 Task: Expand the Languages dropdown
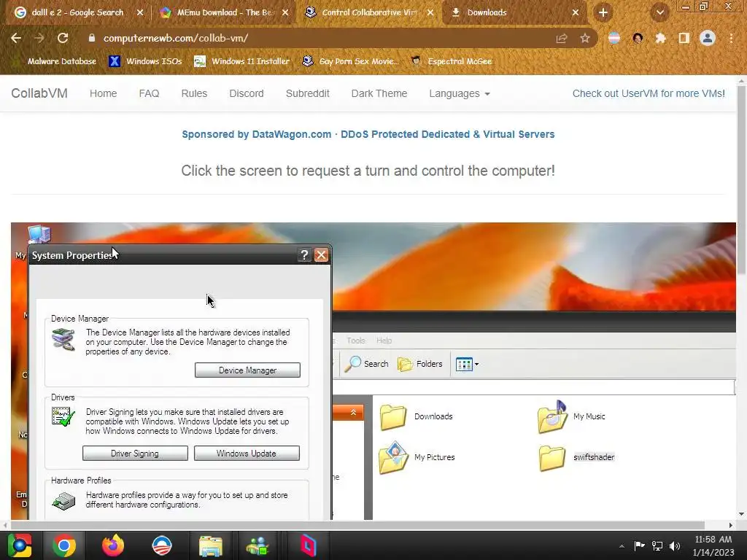460,93
